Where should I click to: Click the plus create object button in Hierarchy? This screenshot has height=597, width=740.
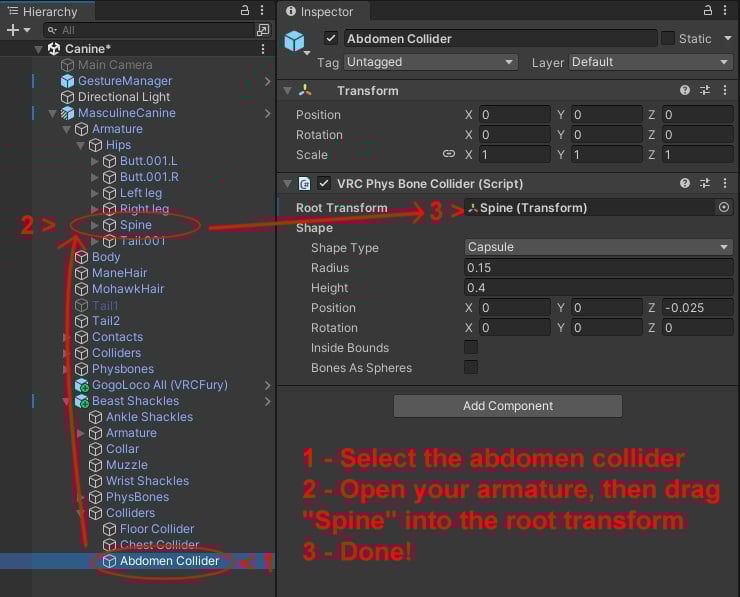(13, 30)
